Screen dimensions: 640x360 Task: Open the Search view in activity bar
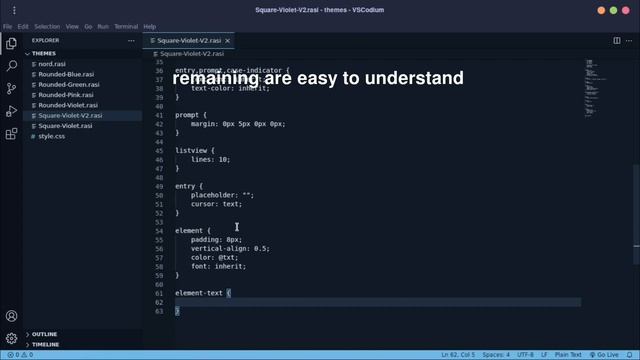point(11,66)
